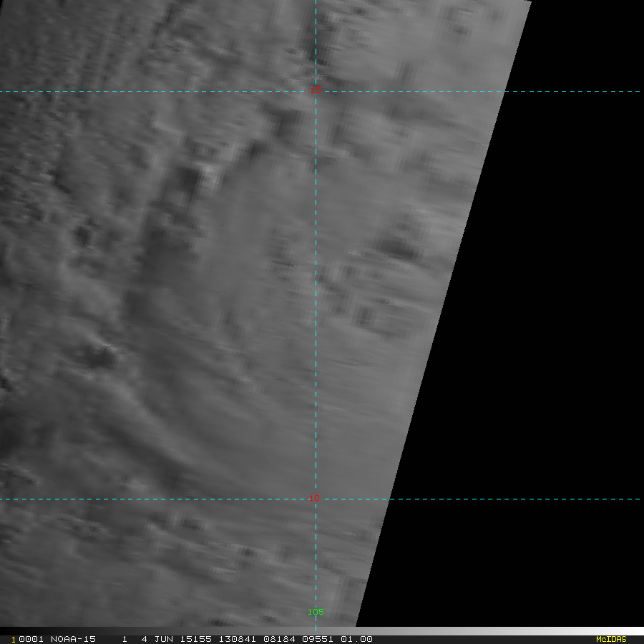Click the green 105 longitude label
Screen dimensions: 644x644
click(316, 612)
